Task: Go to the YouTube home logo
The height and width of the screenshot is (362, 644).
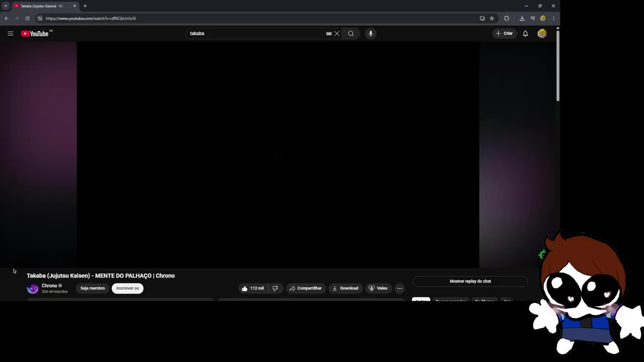Action: pos(35,34)
